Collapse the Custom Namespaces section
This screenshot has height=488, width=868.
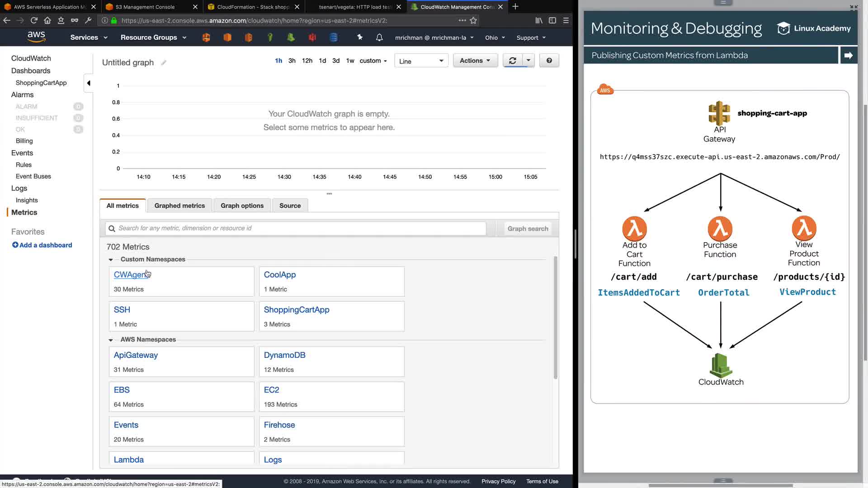coord(111,259)
